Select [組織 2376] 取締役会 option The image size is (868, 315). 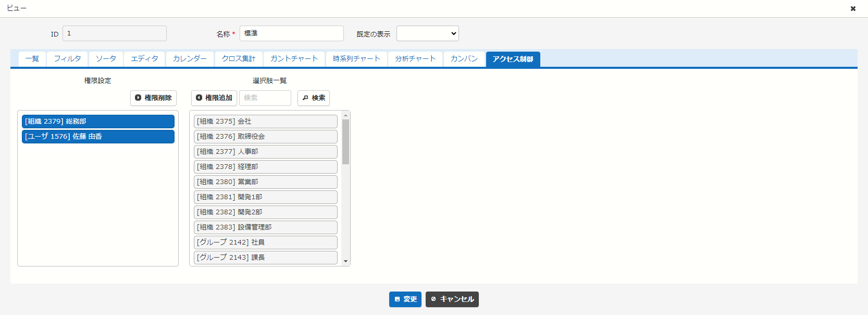click(266, 137)
